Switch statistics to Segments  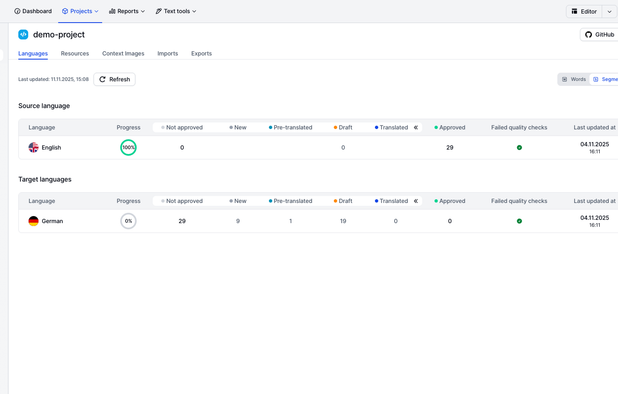605,79
